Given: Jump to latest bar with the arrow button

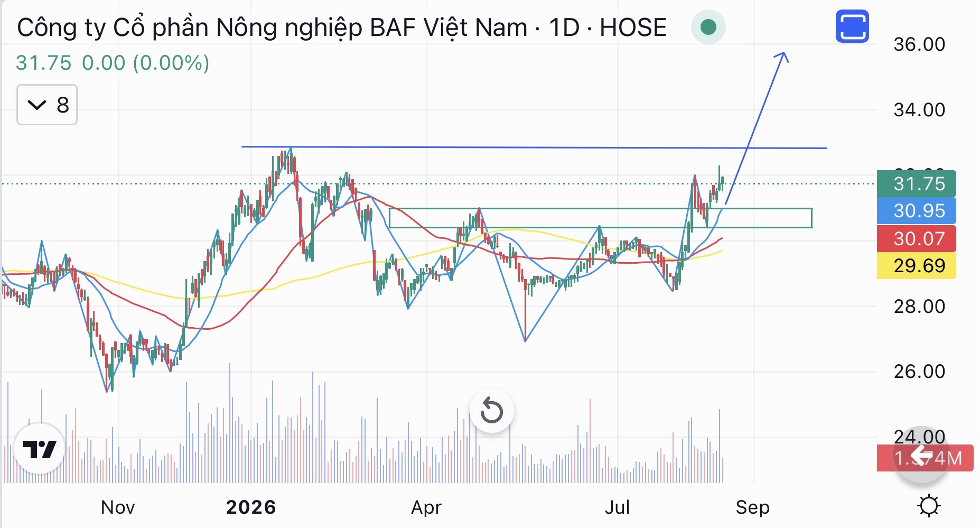Looking at the screenshot, I should [922, 455].
